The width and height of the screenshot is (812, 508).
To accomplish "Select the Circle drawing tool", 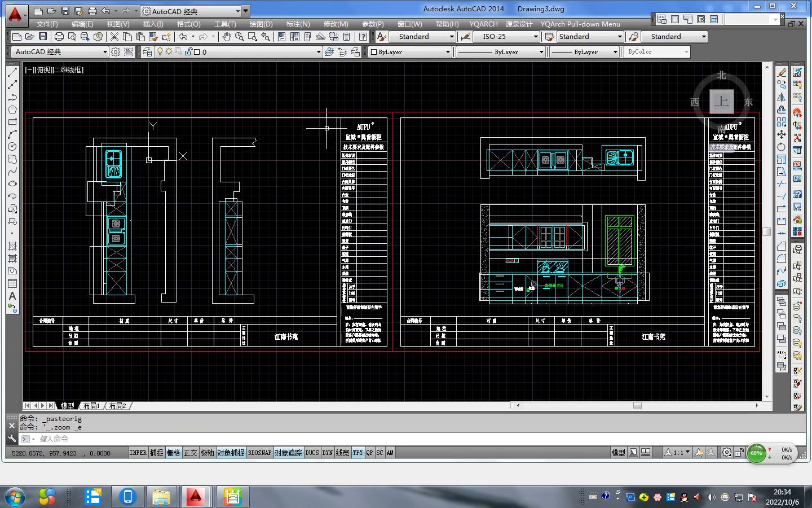I will [12, 147].
